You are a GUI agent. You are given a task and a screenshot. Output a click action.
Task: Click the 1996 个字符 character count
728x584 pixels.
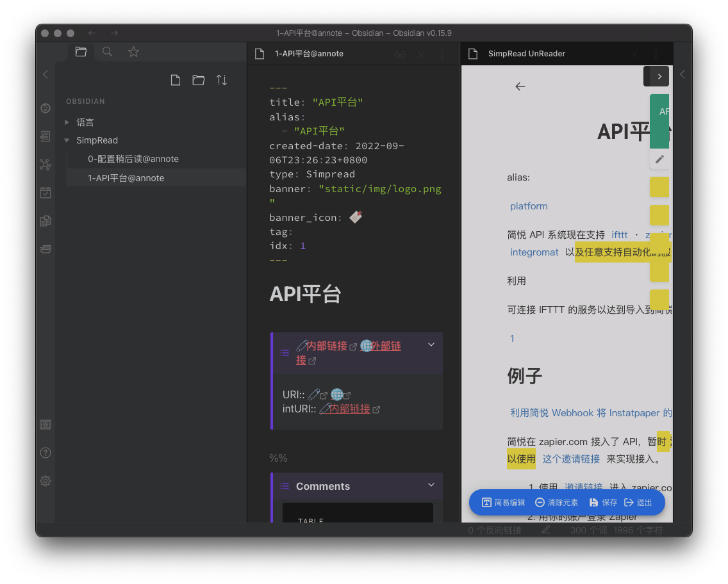638,530
